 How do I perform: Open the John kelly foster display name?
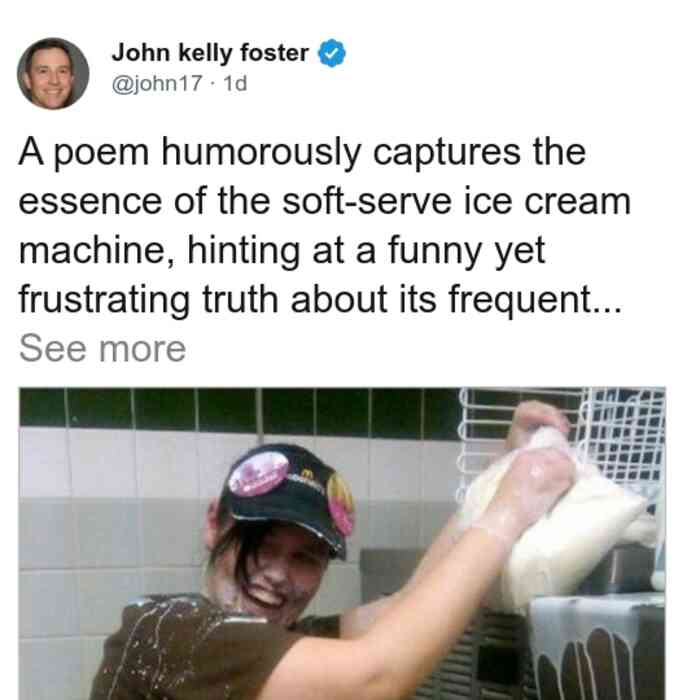tap(210, 53)
